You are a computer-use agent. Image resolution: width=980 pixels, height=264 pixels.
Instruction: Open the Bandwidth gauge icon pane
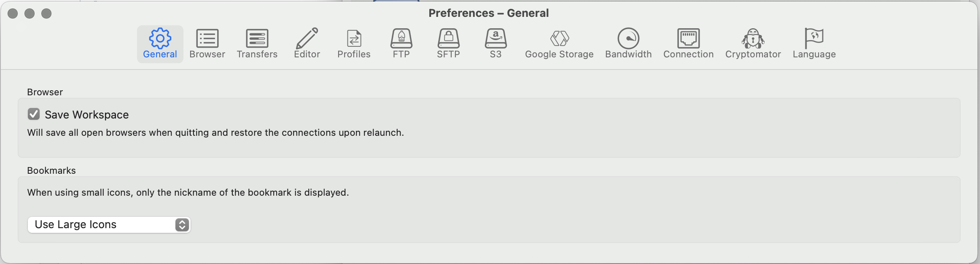coord(628,39)
